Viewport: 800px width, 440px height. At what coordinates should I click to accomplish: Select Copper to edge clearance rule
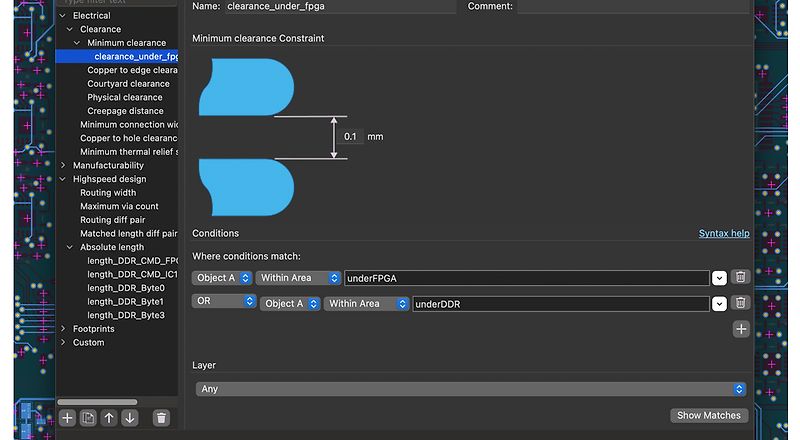tap(132, 70)
